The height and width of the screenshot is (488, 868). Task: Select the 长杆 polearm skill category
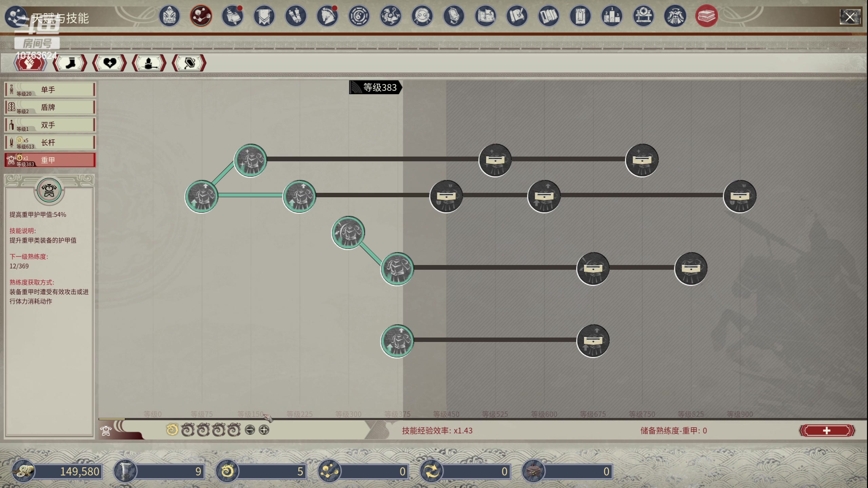50,142
